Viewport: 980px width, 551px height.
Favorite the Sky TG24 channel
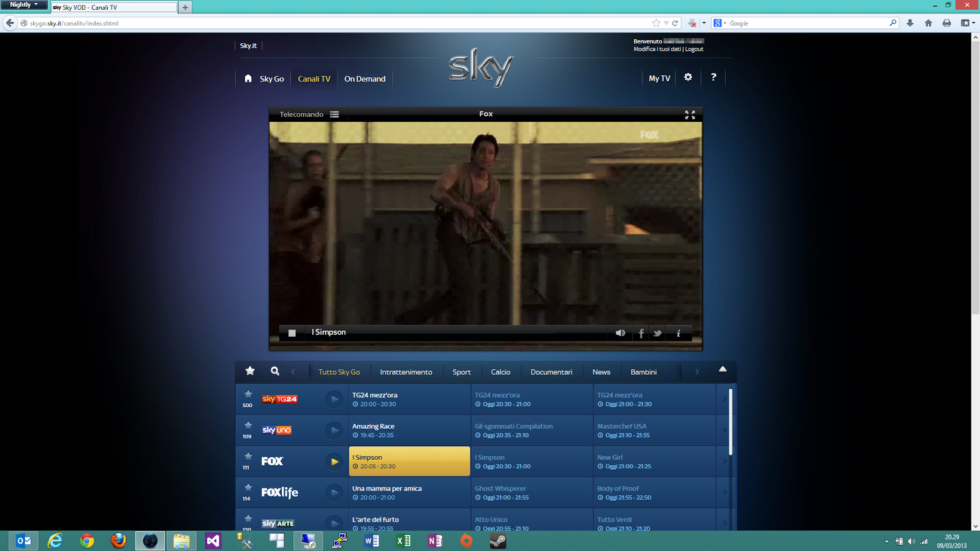tap(248, 394)
